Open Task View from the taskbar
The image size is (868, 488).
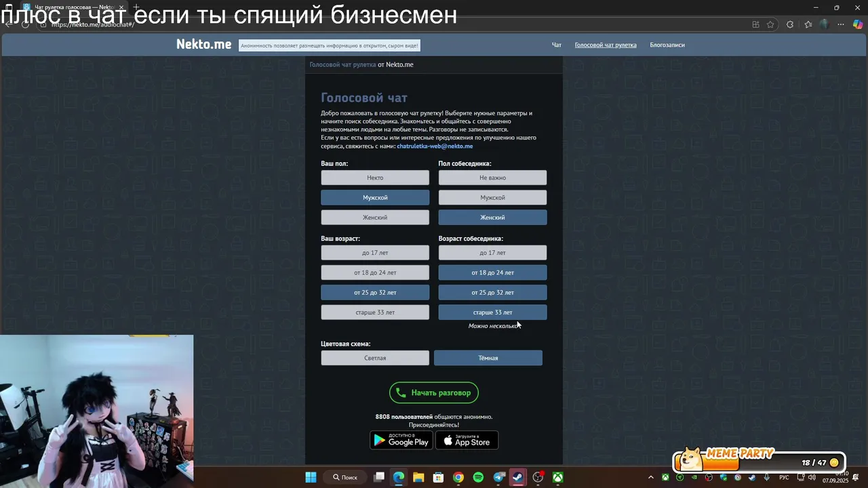[379, 477]
